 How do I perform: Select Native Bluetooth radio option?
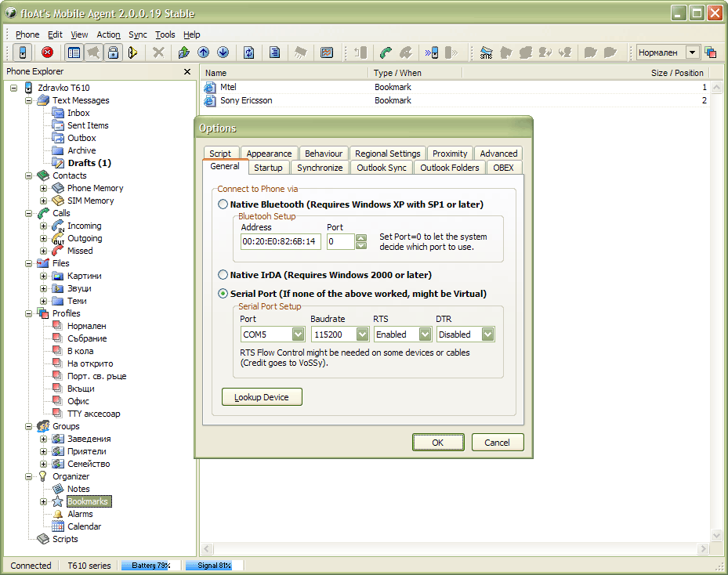coord(223,204)
